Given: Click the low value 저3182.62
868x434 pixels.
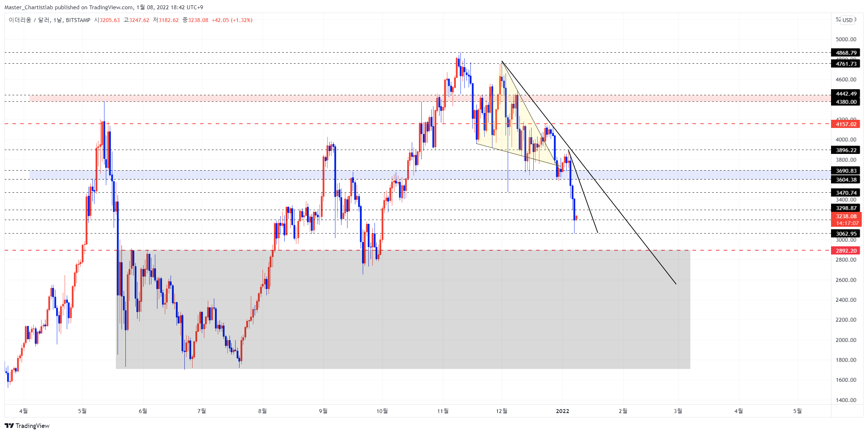Looking at the screenshot, I should [166, 20].
